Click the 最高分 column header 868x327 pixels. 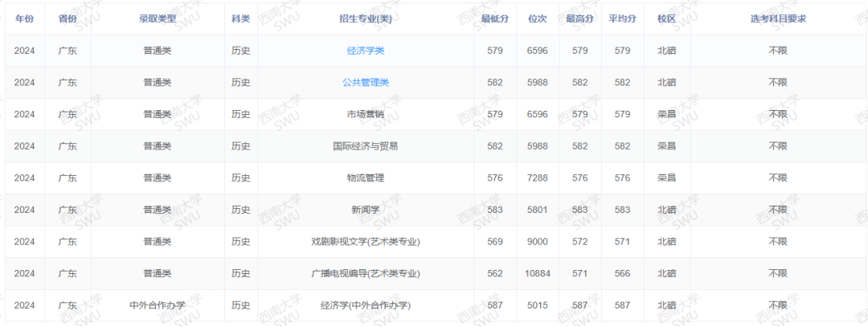pyautogui.click(x=580, y=18)
